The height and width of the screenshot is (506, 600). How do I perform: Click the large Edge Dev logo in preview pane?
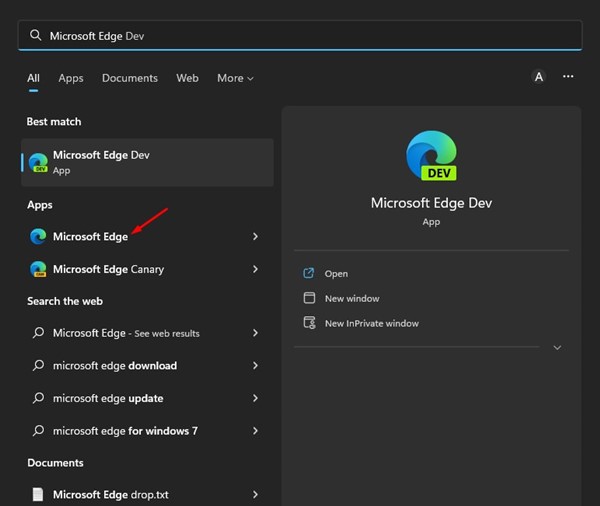click(x=431, y=158)
